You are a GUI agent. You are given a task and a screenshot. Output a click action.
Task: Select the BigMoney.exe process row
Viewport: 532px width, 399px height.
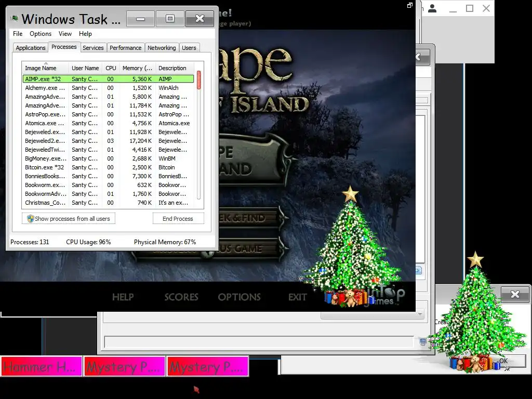108,158
